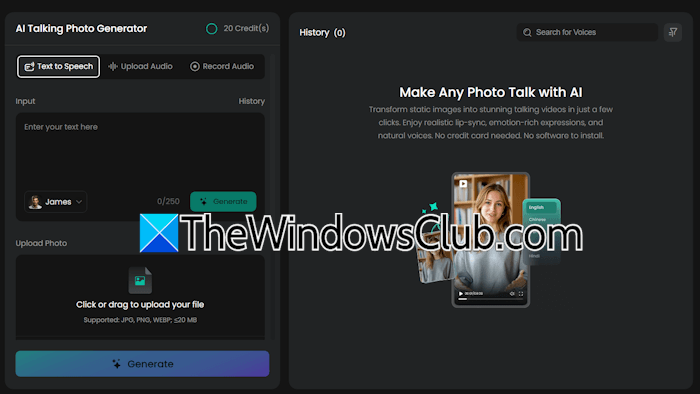Click the fullscreen icon in preview video
The width and height of the screenshot is (700, 394).
(521, 294)
